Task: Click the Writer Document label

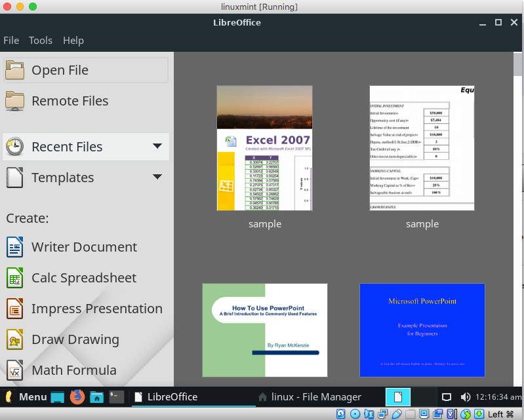Action: [x=84, y=247]
